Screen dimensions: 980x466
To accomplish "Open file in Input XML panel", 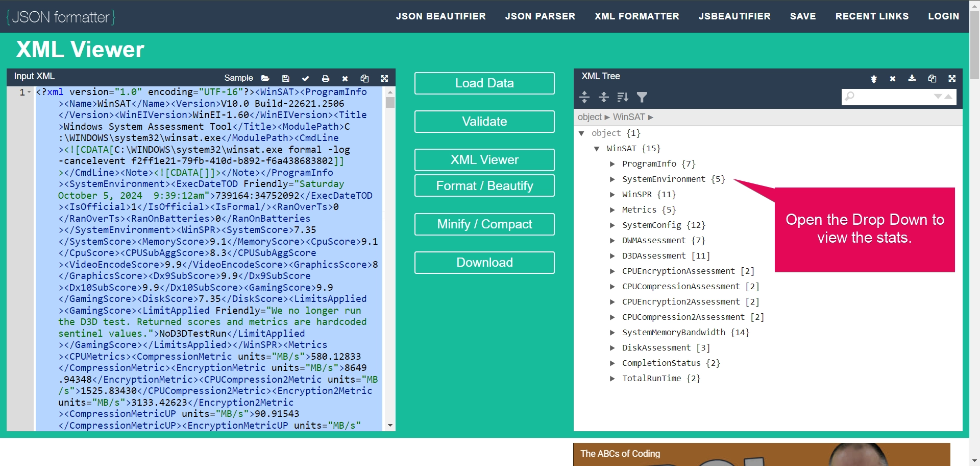I will point(265,78).
